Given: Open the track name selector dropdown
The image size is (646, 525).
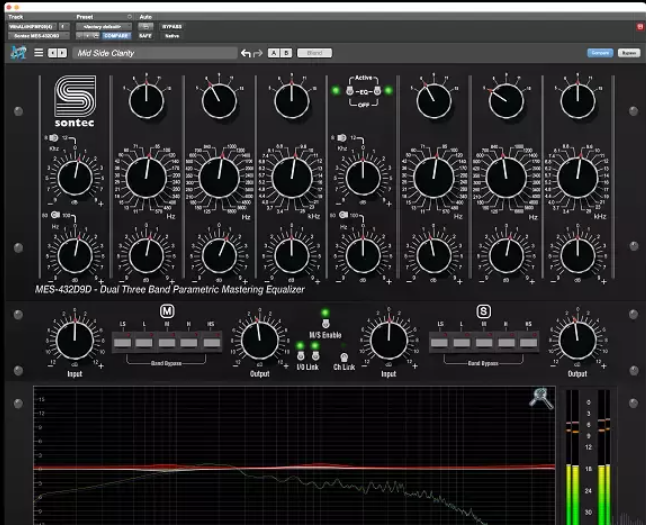Looking at the screenshot, I should pos(32,26).
